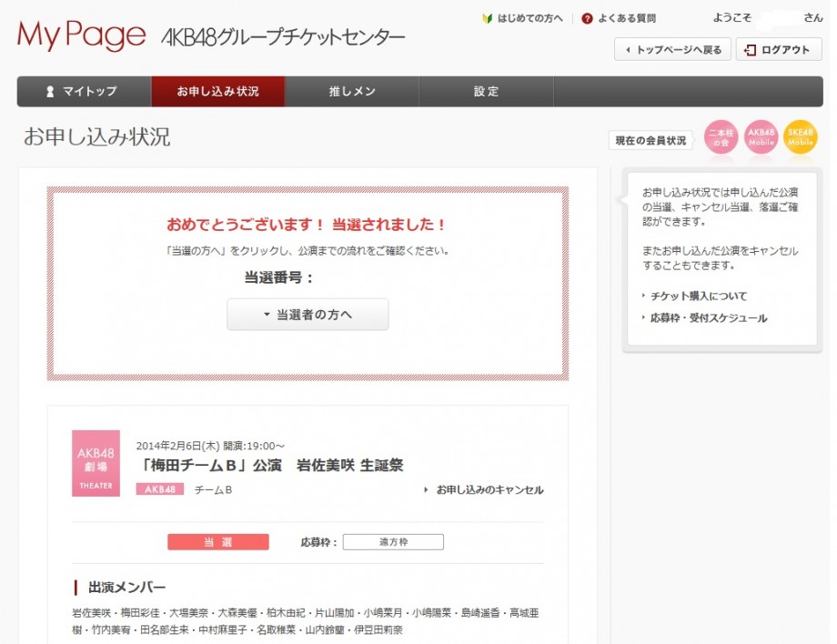
Task: Click the red 当選 status badge
Action: coord(218,542)
